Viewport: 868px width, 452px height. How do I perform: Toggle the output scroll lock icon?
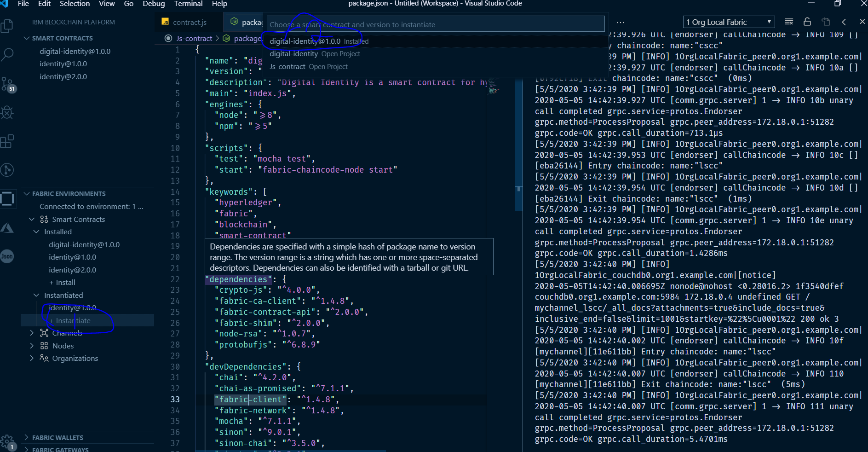point(807,22)
